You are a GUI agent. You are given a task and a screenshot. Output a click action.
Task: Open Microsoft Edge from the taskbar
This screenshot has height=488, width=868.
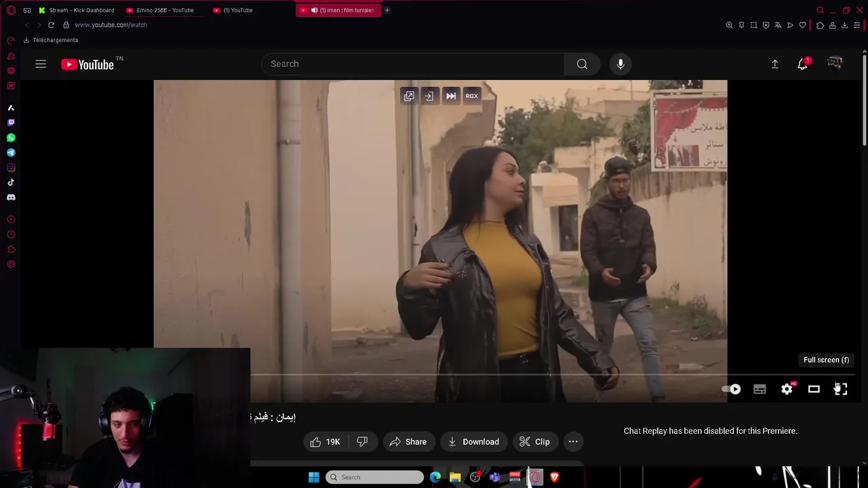point(435,477)
